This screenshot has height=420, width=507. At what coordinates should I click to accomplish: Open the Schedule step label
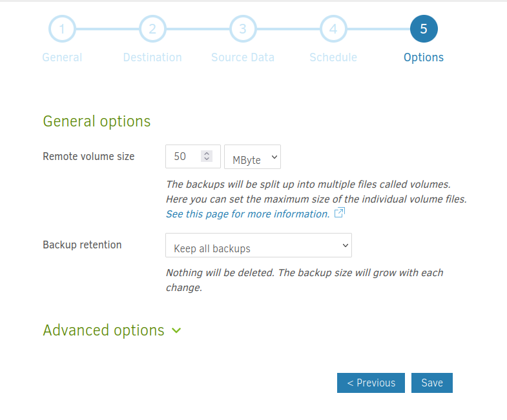tap(333, 57)
